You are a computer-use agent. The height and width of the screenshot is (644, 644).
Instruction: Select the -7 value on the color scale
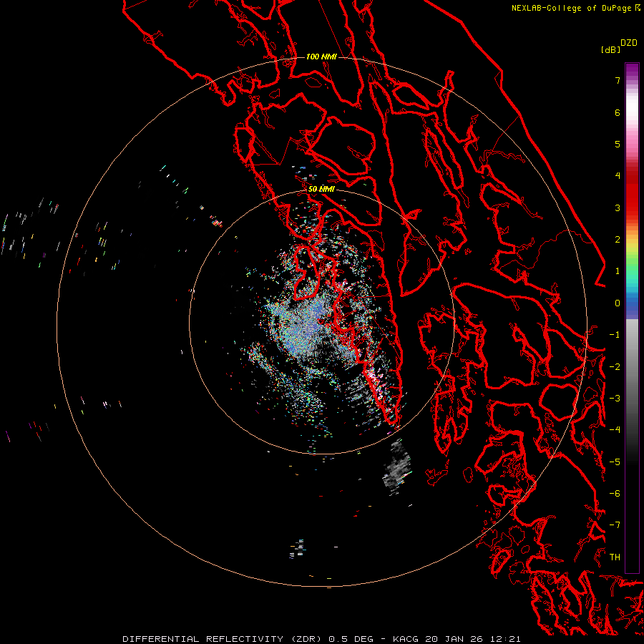point(615,525)
